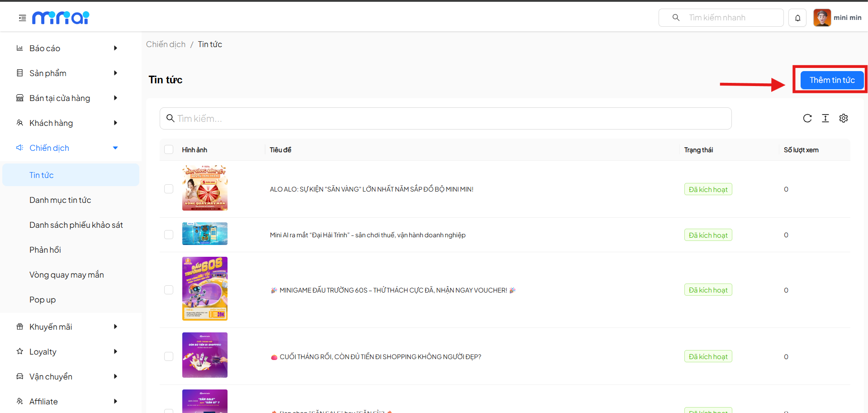Open the notification bell
868x413 pixels.
click(x=797, y=18)
